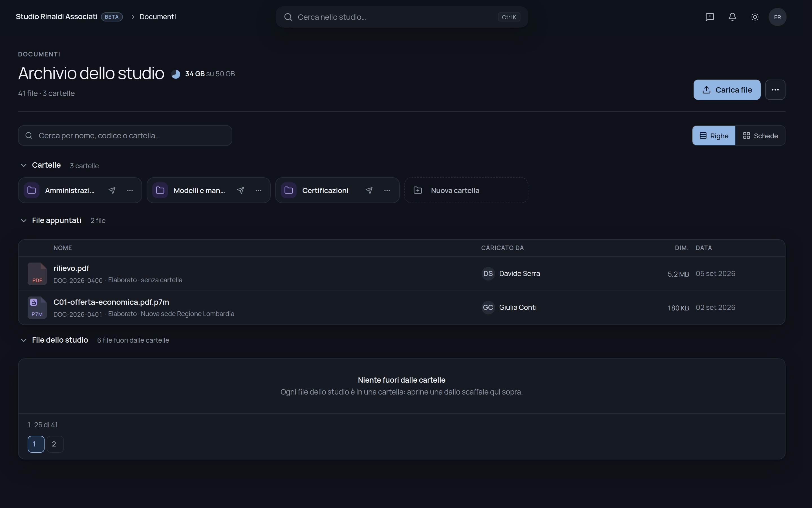This screenshot has width=812, height=508.
Task: Open the feedback message icon in header
Action: (x=710, y=17)
